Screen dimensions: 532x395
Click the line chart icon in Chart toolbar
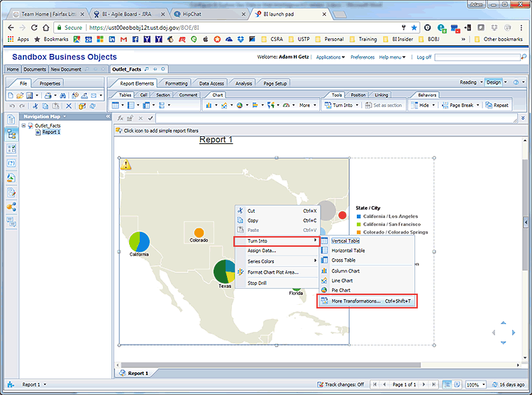[224, 106]
